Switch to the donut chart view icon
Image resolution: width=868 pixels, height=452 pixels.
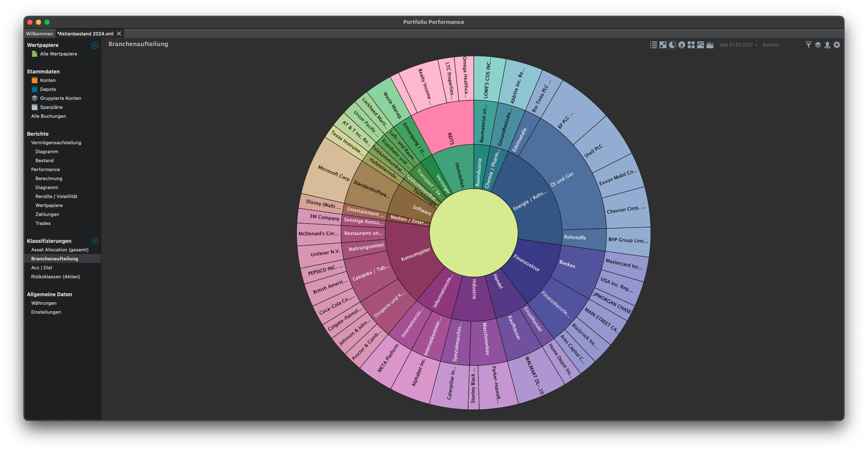(x=682, y=45)
